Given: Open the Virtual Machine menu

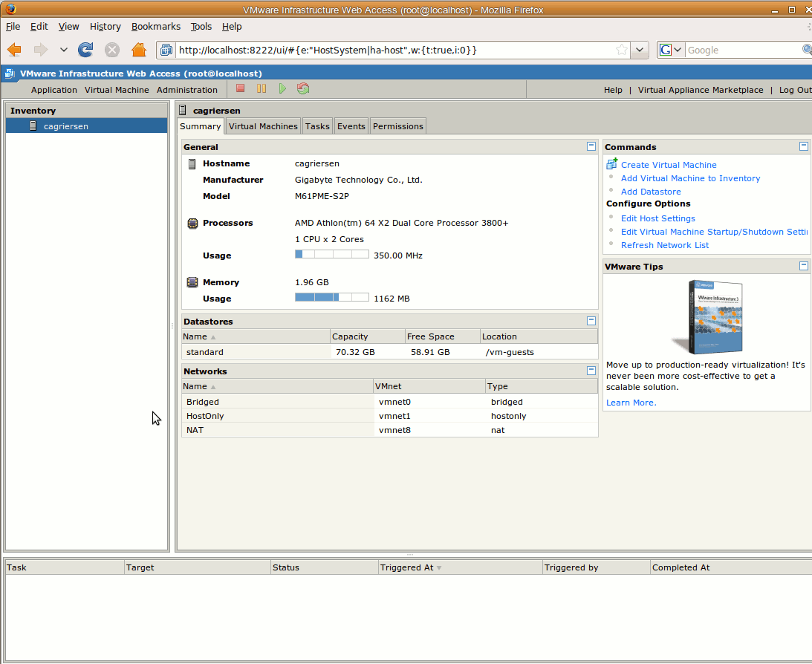Looking at the screenshot, I should click(117, 90).
